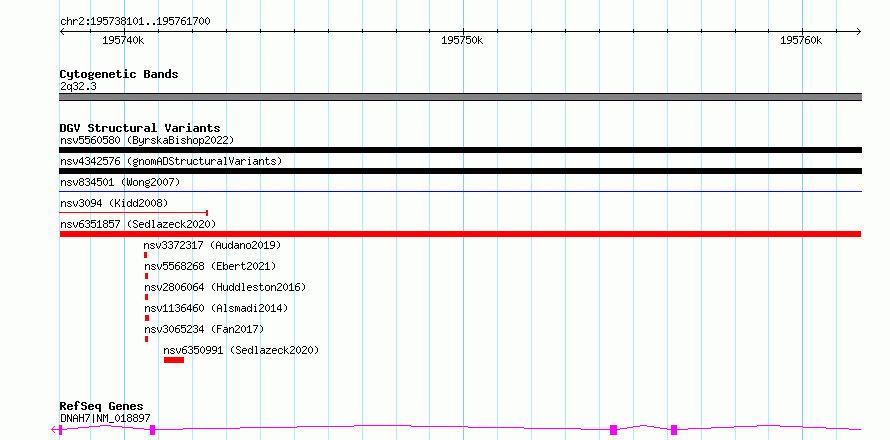Click the small red mark under nsv3065234
This screenshot has height=440, width=890.
coord(146,339)
